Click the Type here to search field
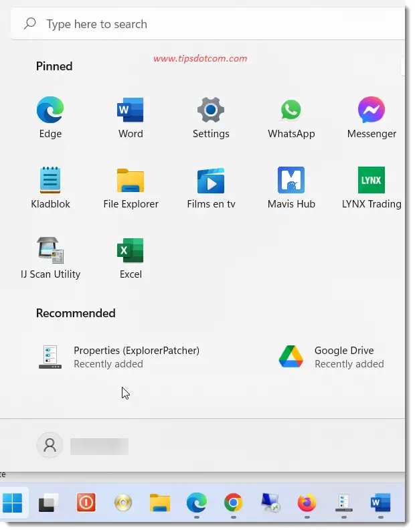This screenshot has height=532, width=415. click(x=207, y=24)
